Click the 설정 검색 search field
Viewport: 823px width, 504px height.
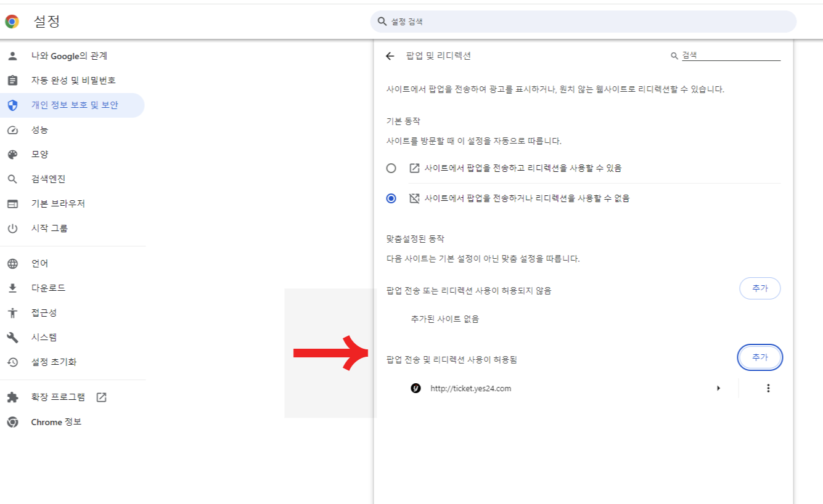[583, 21]
